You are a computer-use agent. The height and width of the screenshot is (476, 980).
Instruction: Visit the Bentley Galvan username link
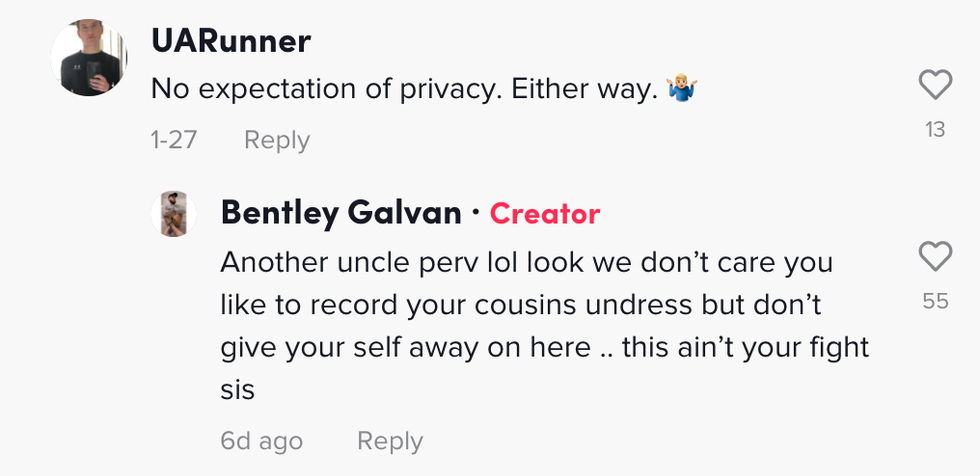341,213
